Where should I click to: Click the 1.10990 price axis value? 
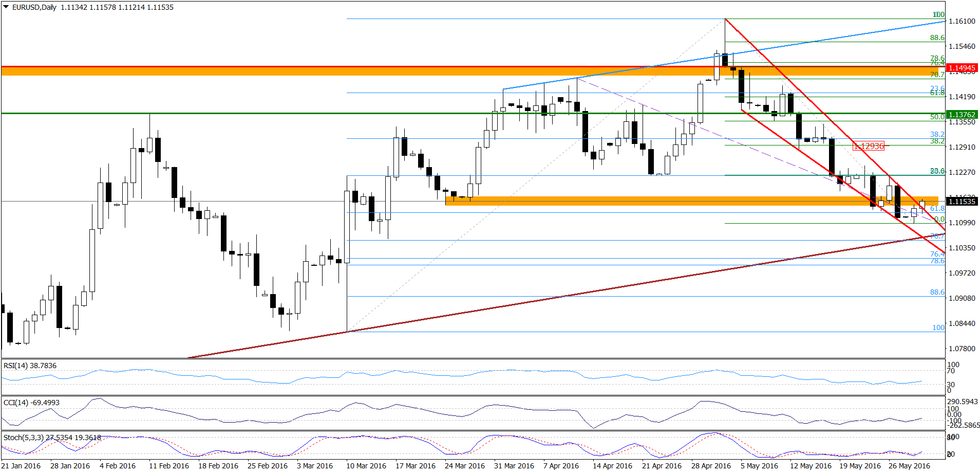[962, 223]
